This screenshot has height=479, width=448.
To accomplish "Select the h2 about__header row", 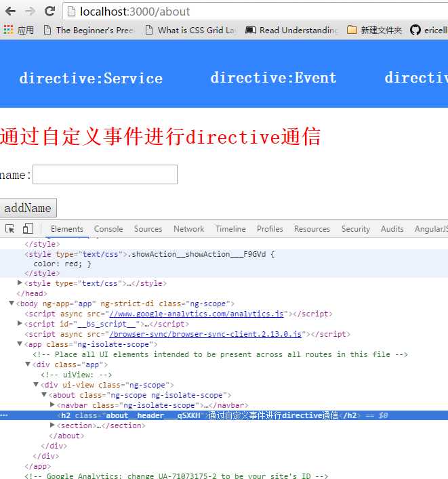I will pyautogui.click(x=224, y=415).
